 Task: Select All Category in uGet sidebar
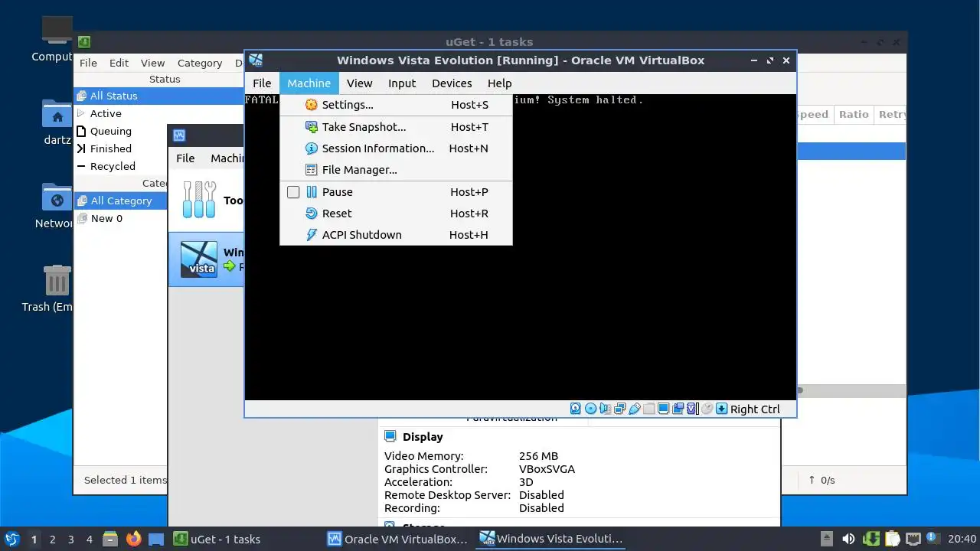pyautogui.click(x=121, y=201)
